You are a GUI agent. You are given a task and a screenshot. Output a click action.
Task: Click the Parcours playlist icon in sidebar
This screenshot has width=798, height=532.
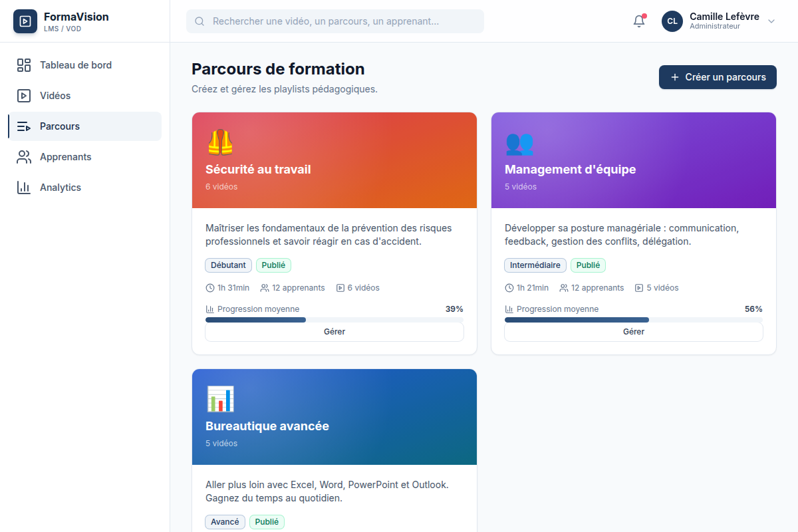click(24, 126)
